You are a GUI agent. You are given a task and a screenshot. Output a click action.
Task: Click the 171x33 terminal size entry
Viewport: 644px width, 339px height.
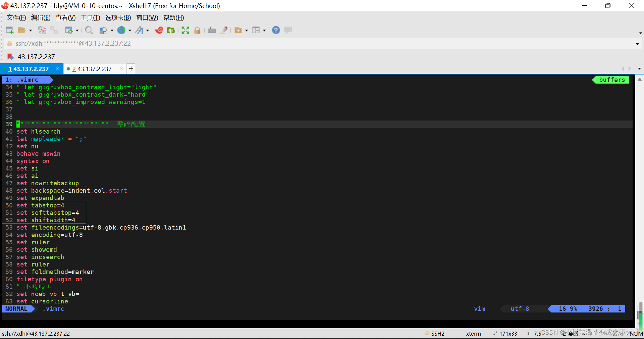(x=508, y=334)
